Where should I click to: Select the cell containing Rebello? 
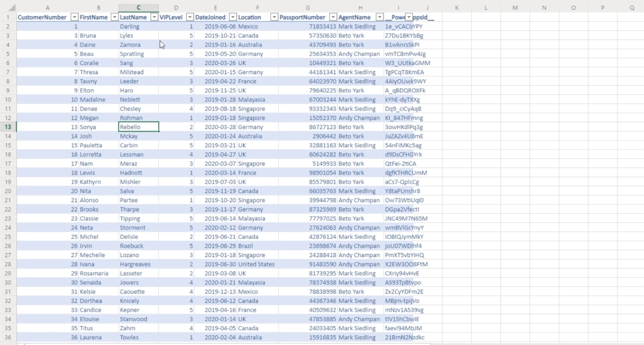pyautogui.click(x=138, y=127)
